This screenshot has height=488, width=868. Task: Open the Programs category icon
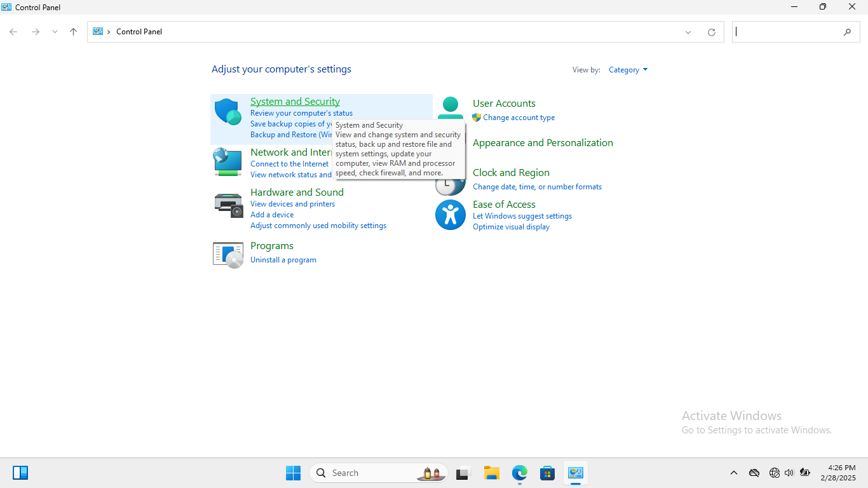pos(227,254)
